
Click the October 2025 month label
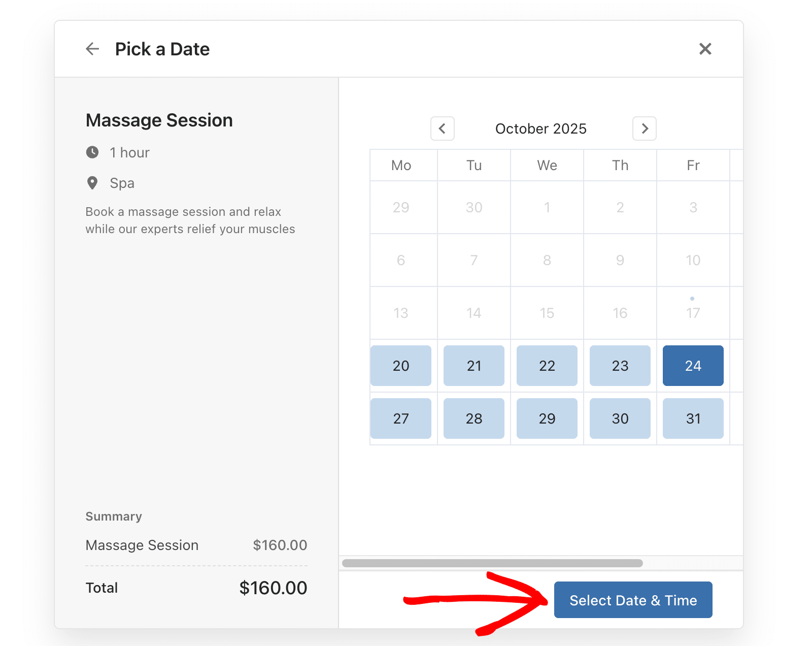coord(540,129)
